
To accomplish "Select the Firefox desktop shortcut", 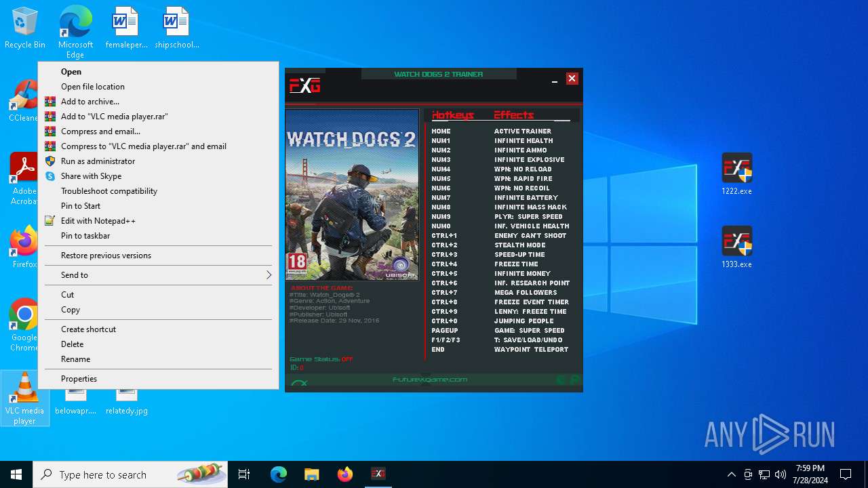I will pyautogui.click(x=24, y=247).
